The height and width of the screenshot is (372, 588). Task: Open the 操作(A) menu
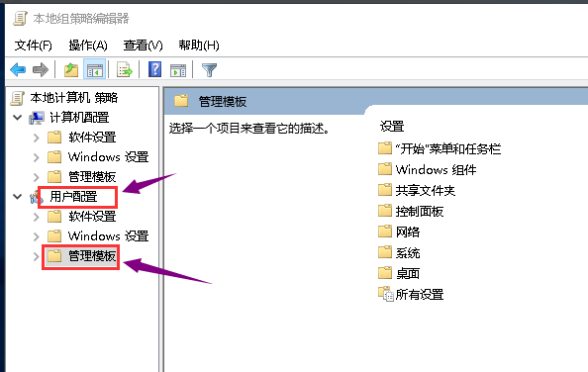click(88, 46)
